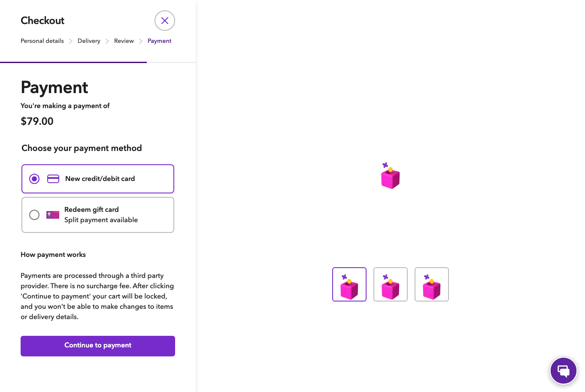Click the Payment breadcrumb step
This screenshot has height=392, width=585.
(159, 41)
